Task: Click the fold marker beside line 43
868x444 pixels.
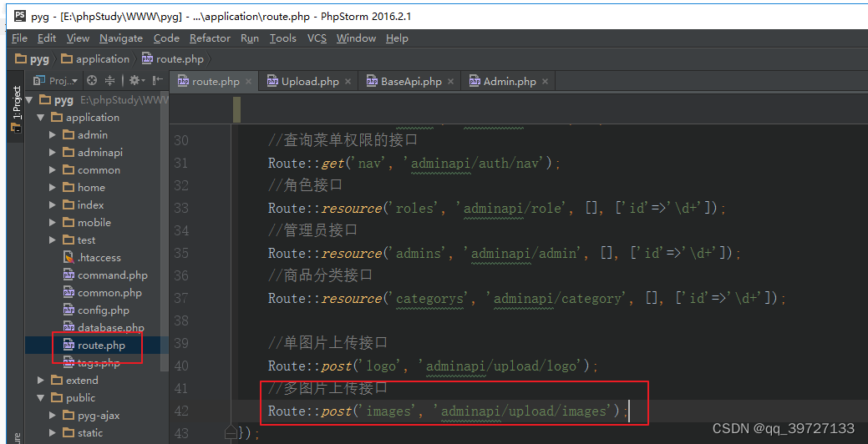Action: tap(231, 433)
